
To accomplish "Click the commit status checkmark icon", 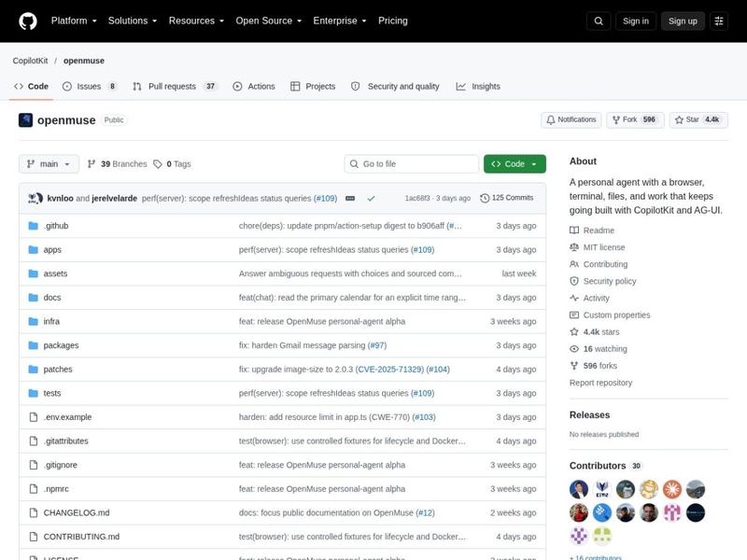I will (x=371, y=198).
